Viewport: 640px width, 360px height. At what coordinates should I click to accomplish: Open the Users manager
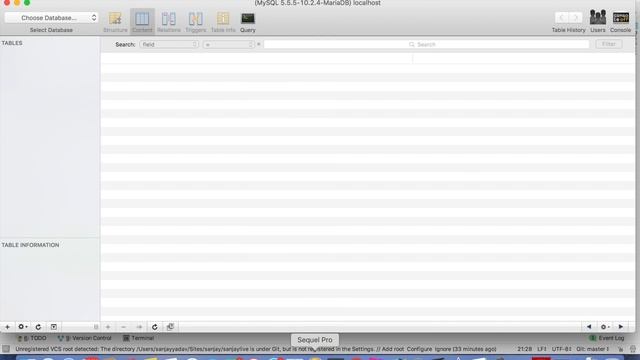(x=598, y=21)
